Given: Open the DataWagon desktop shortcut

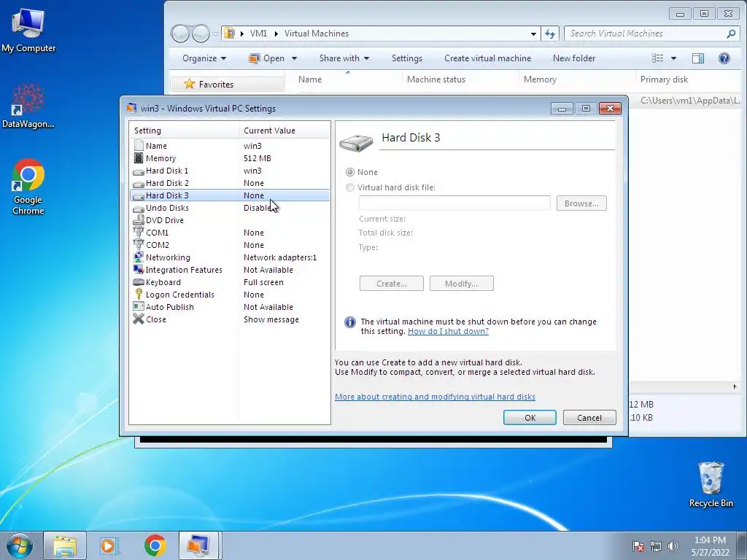Looking at the screenshot, I should tap(28, 106).
